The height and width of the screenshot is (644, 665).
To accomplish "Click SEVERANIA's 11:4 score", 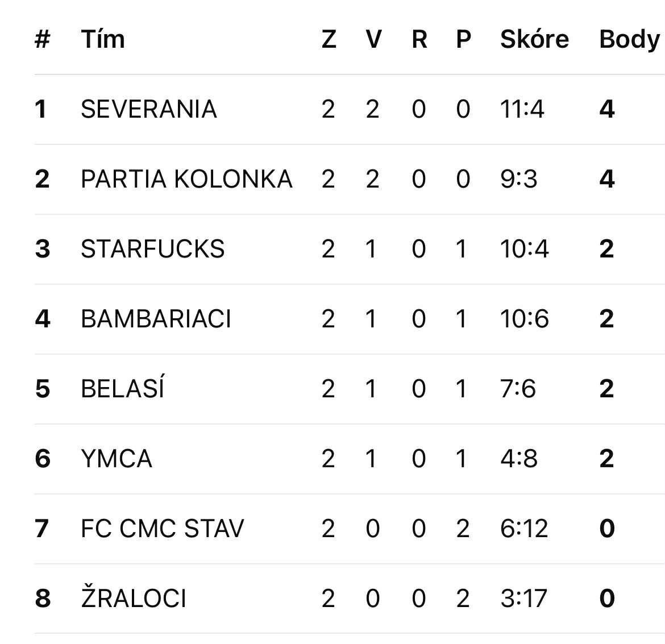I will tap(522, 109).
